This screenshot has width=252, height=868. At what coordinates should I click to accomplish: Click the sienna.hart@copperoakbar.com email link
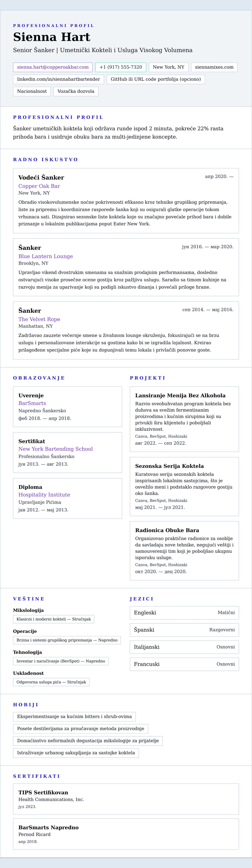tap(53, 67)
